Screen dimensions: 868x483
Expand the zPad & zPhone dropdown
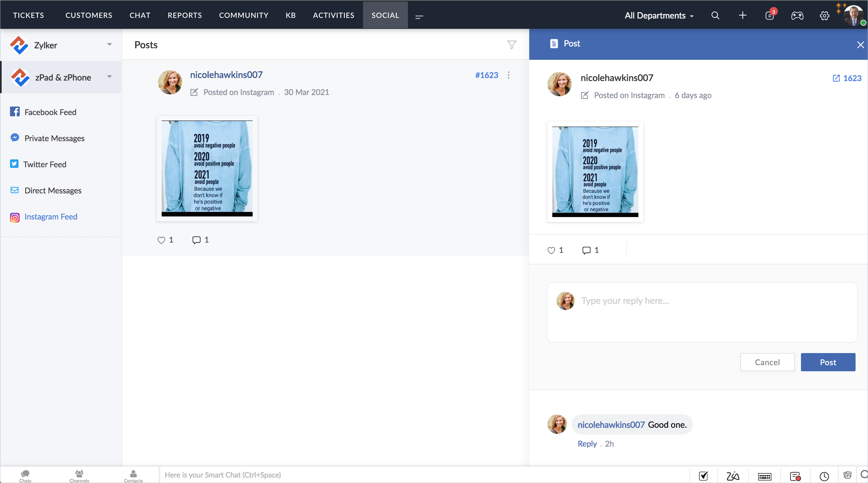tap(109, 77)
